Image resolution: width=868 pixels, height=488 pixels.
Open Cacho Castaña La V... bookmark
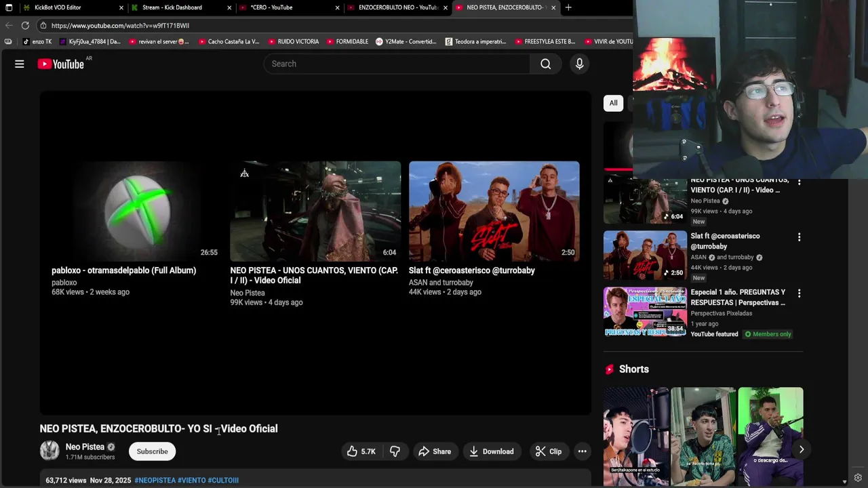tap(229, 41)
